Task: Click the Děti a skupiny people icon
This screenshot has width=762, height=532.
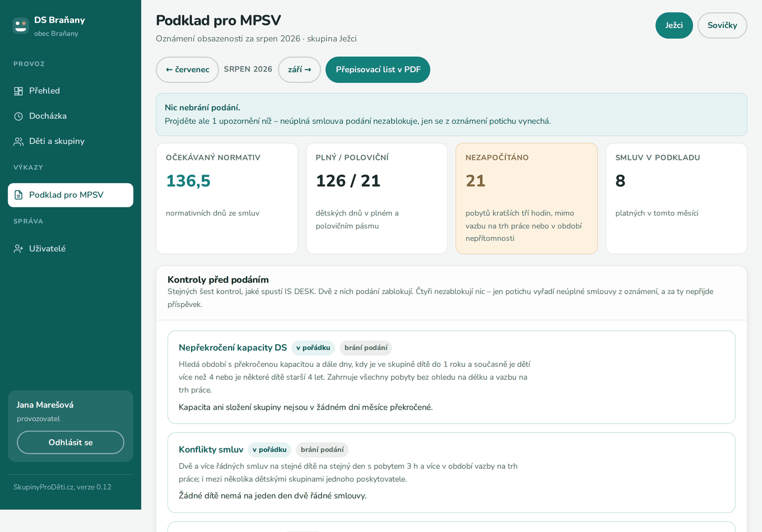Action: point(19,141)
